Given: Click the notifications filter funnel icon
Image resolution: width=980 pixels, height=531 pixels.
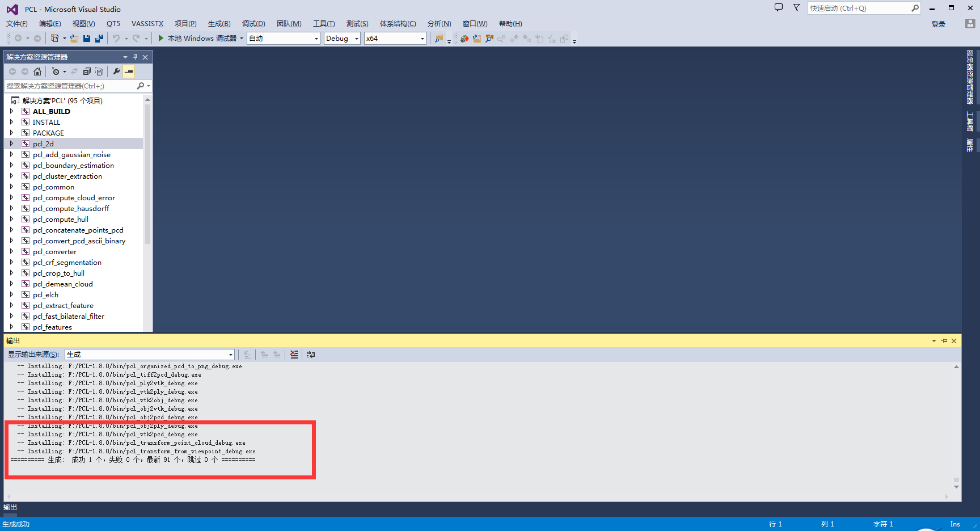Looking at the screenshot, I should (x=796, y=7).
